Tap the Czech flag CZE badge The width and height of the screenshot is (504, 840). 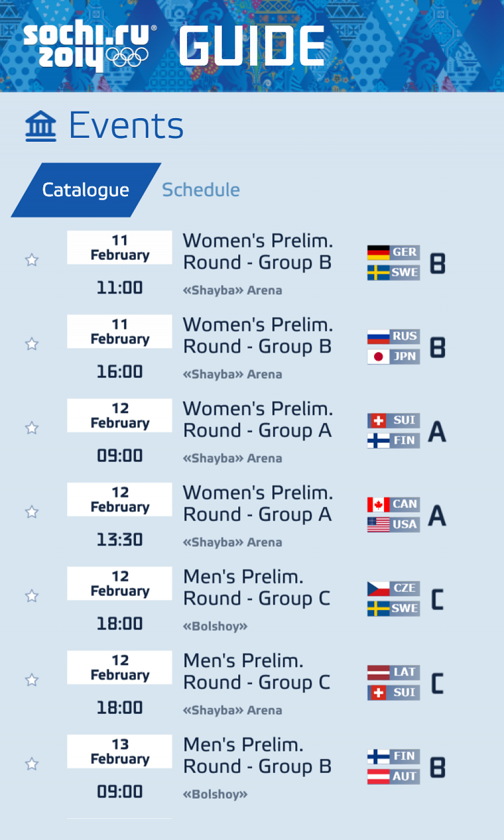point(393,589)
